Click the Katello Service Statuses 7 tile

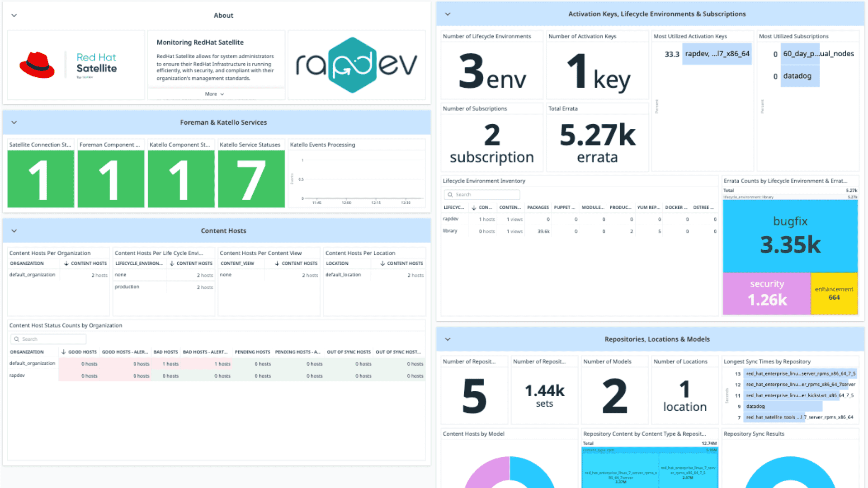coord(251,179)
